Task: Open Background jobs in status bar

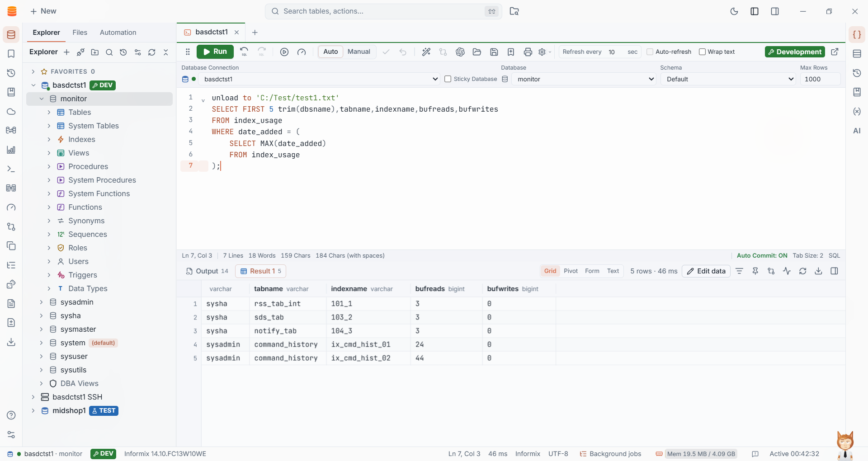Action: [610, 454]
